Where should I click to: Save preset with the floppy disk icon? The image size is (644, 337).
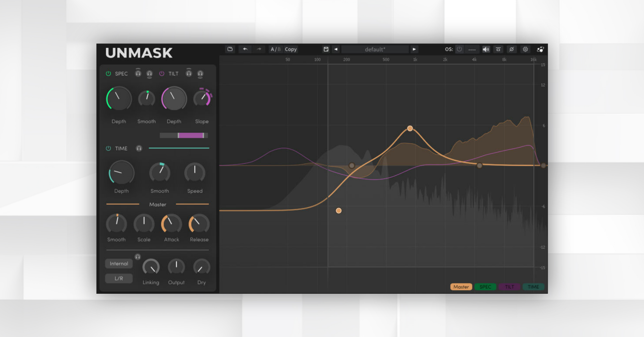pos(326,49)
